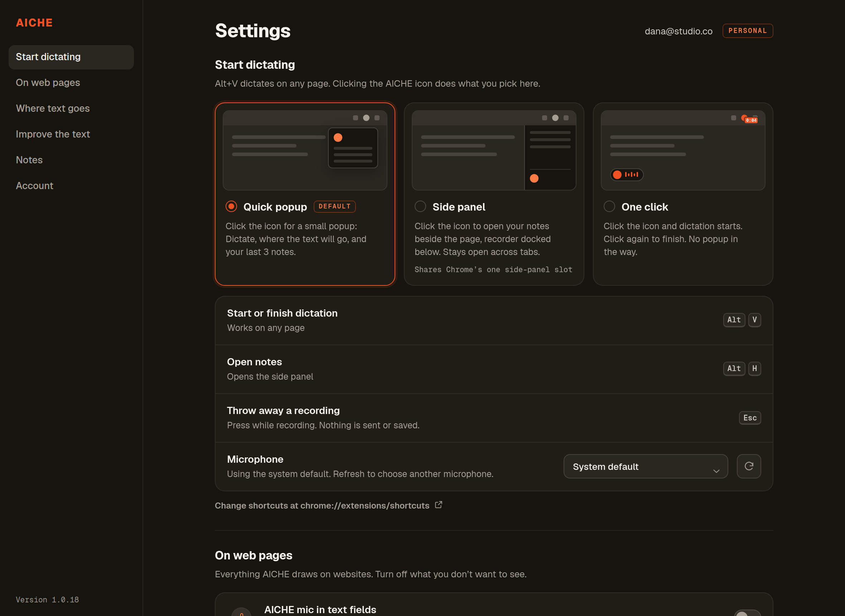Click the DEFAULT badge on Quick popup
This screenshot has width=845, height=616.
point(334,207)
